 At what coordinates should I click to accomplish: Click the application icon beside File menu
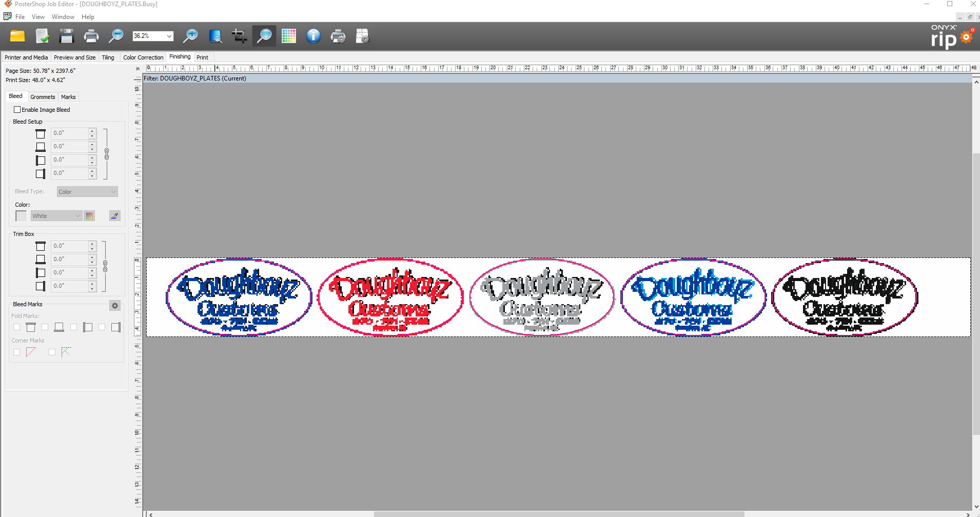click(7, 16)
